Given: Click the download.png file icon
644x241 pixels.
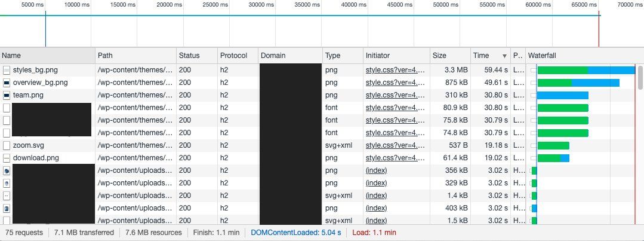Looking at the screenshot, I should click(x=6, y=158).
